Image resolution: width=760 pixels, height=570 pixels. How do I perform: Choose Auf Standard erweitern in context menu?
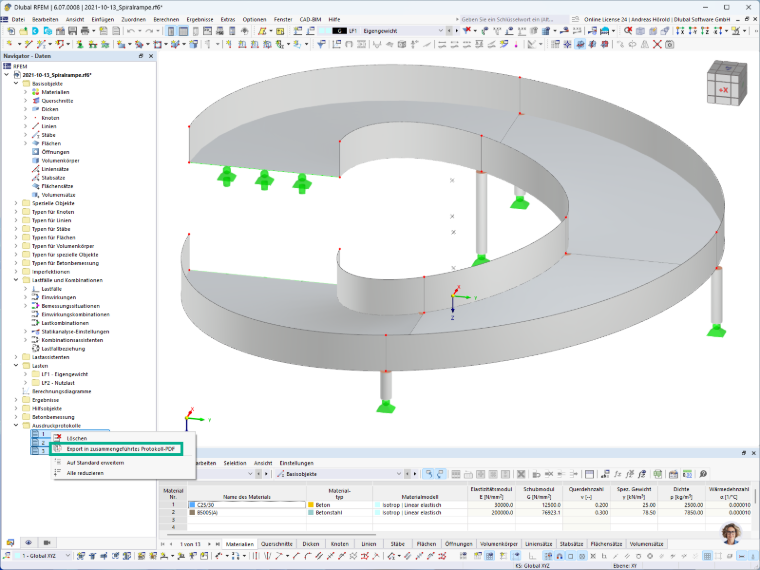[95, 463]
